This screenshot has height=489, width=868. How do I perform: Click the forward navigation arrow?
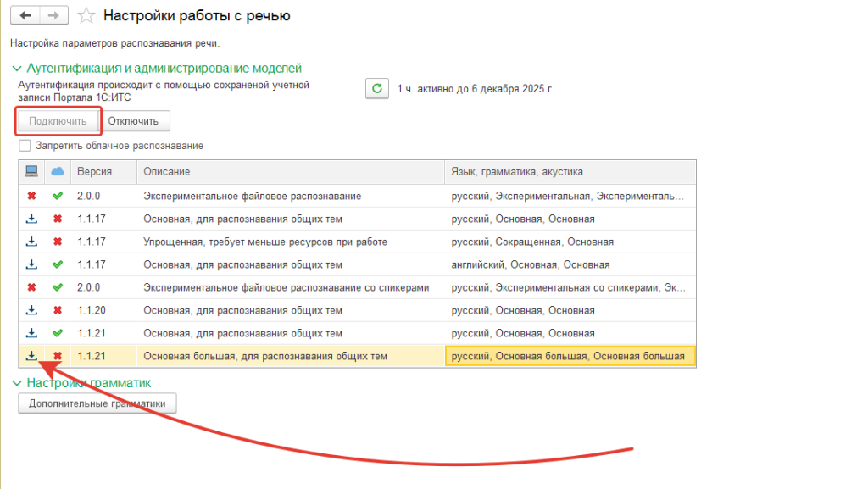pyautogui.click(x=53, y=16)
